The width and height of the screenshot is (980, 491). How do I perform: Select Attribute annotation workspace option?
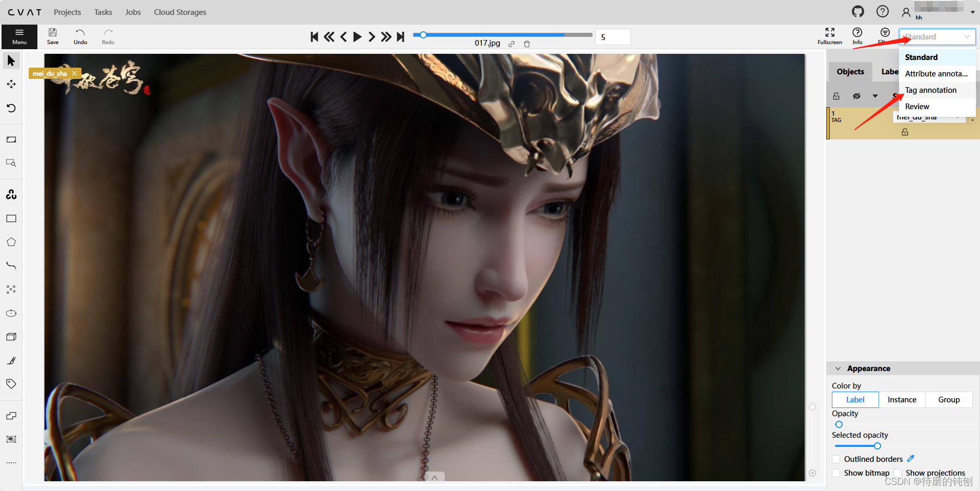(x=937, y=74)
